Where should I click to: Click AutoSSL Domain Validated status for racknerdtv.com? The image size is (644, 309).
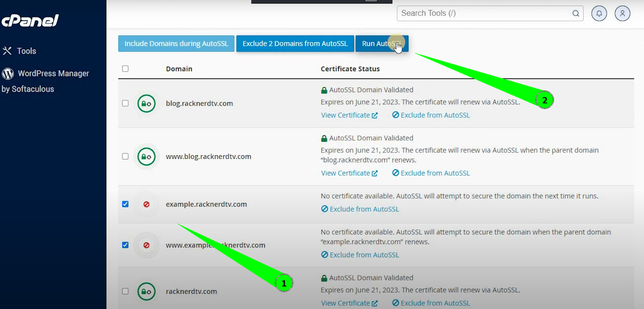pyautogui.click(x=367, y=278)
